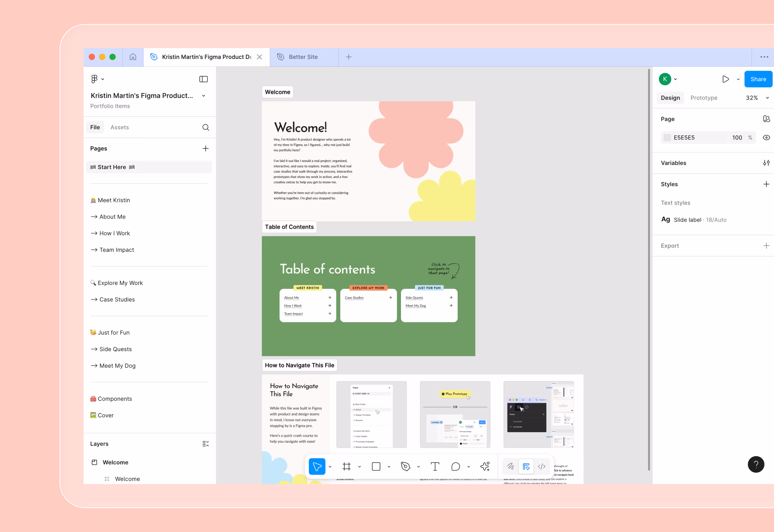Click the E5E5E5 page color swatch
Viewport: 774px width, 532px height.
point(666,138)
